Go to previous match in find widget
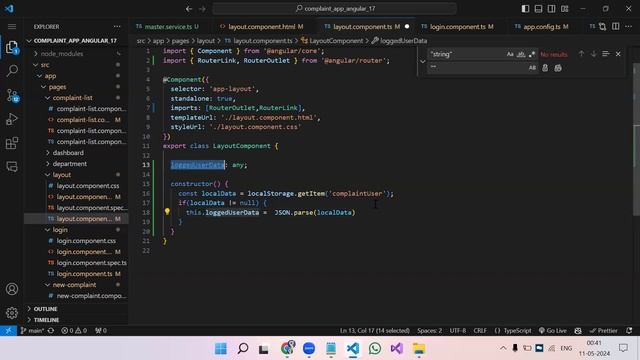Image resolution: width=640 pixels, height=360 pixels. tap(581, 54)
